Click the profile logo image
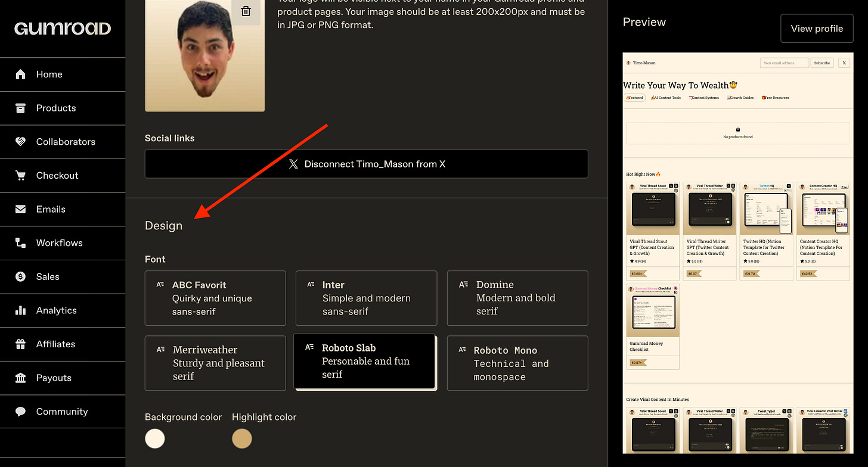The image size is (868, 467). [204, 55]
